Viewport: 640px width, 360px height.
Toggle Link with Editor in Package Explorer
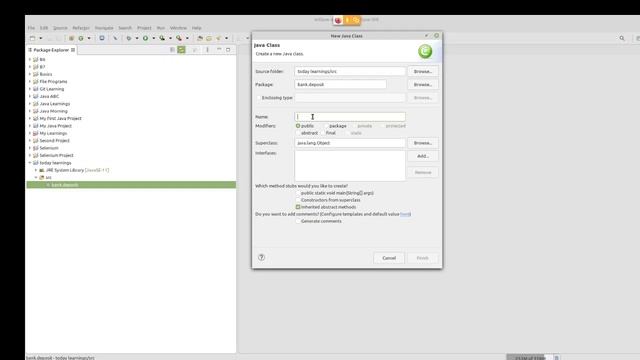[181, 50]
